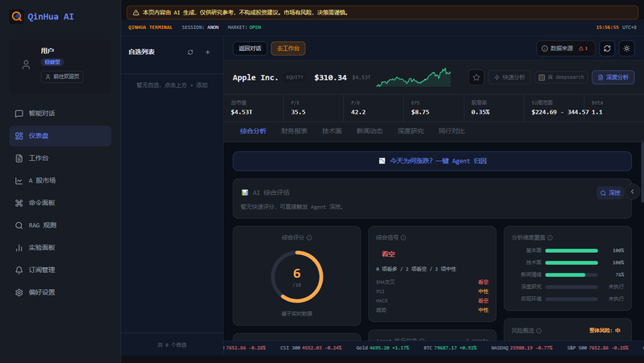Click the QinHua AI logo icon

point(17,16)
